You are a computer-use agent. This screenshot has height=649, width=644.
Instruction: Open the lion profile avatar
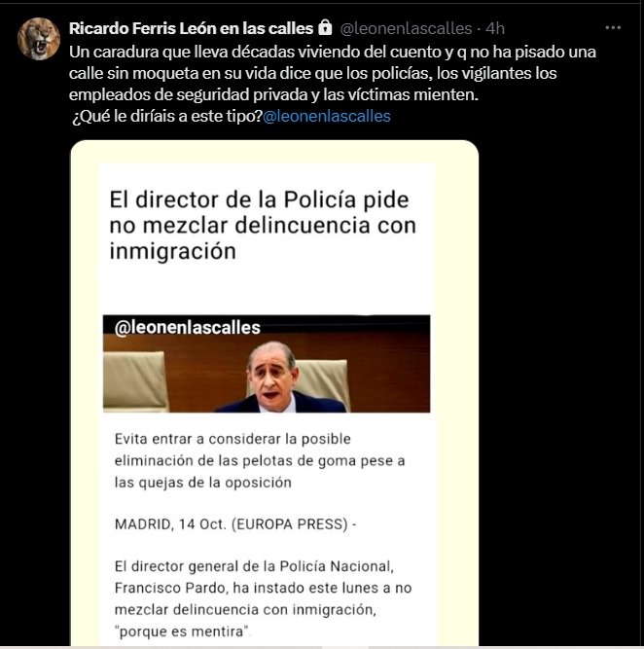[39, 39]
